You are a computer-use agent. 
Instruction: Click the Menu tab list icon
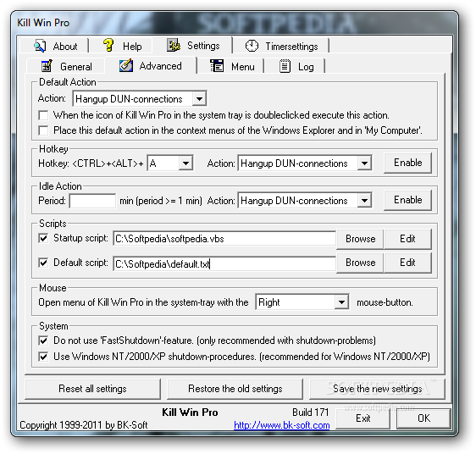(217, 66)
